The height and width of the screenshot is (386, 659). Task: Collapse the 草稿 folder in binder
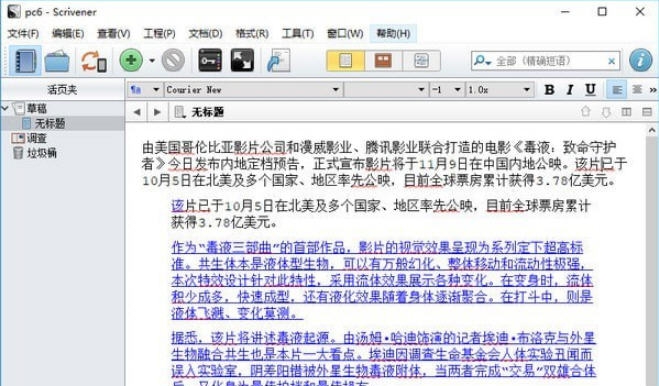point(5,108)
